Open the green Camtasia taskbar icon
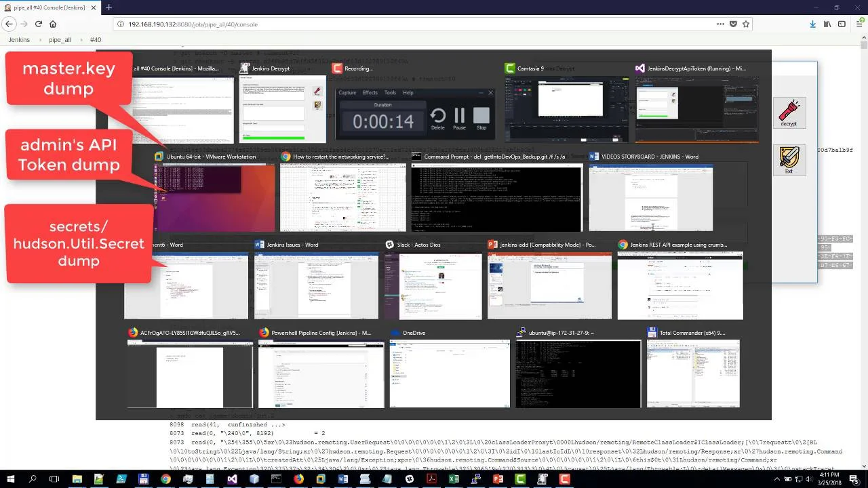 pyautogui.click(x=519, y=479)
